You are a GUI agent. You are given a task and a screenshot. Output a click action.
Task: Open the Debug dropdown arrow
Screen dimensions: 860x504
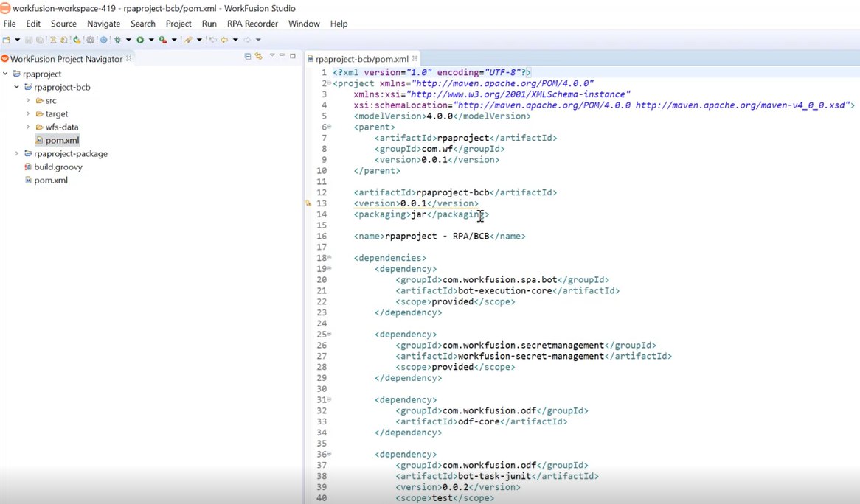pyautogui.click(x=128, y=40)
